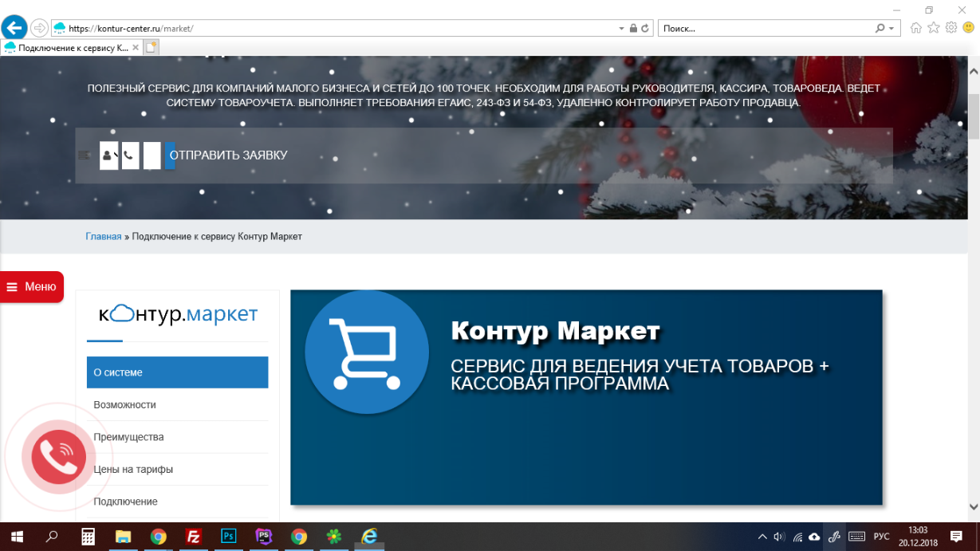
Task: Click the search magnifier icon in search box
Action: 880,28
